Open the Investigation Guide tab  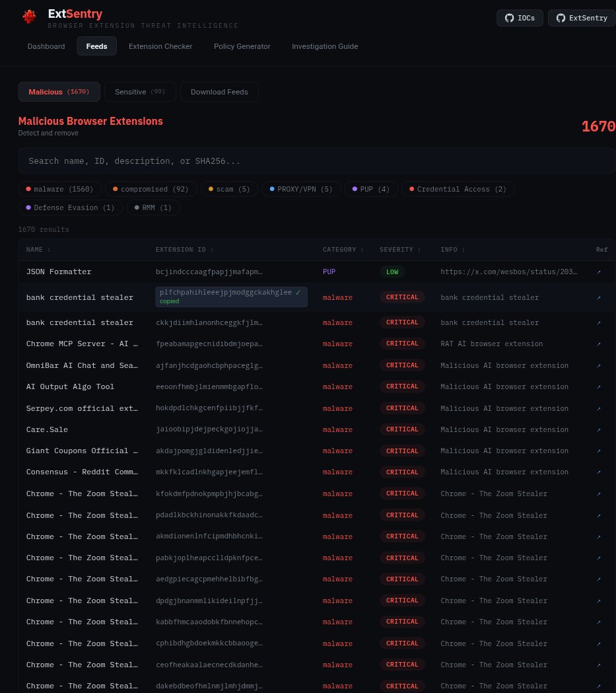[325, 46]
